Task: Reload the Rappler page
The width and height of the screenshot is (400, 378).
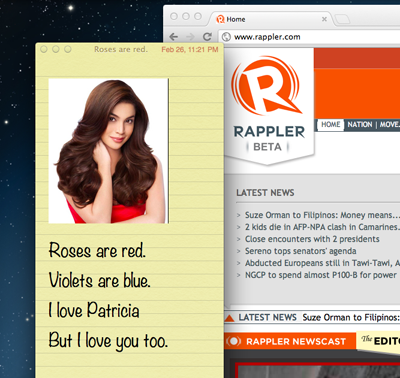Action: (207, 37)
